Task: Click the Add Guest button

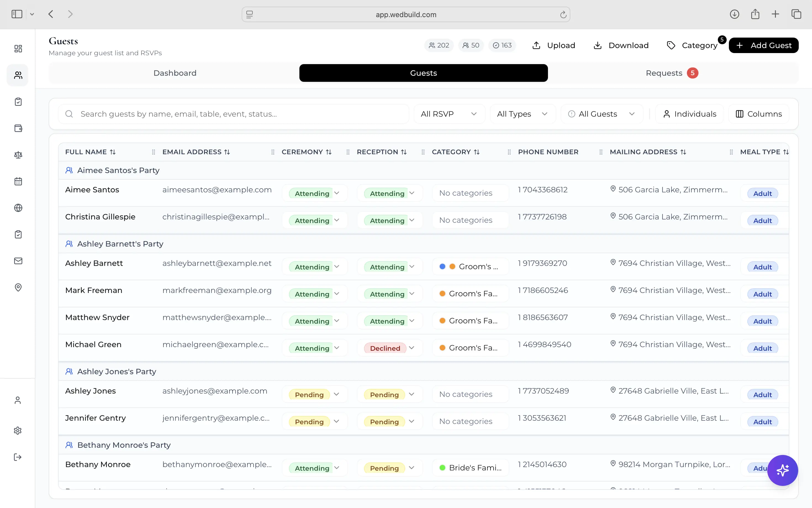Action: 763,45
